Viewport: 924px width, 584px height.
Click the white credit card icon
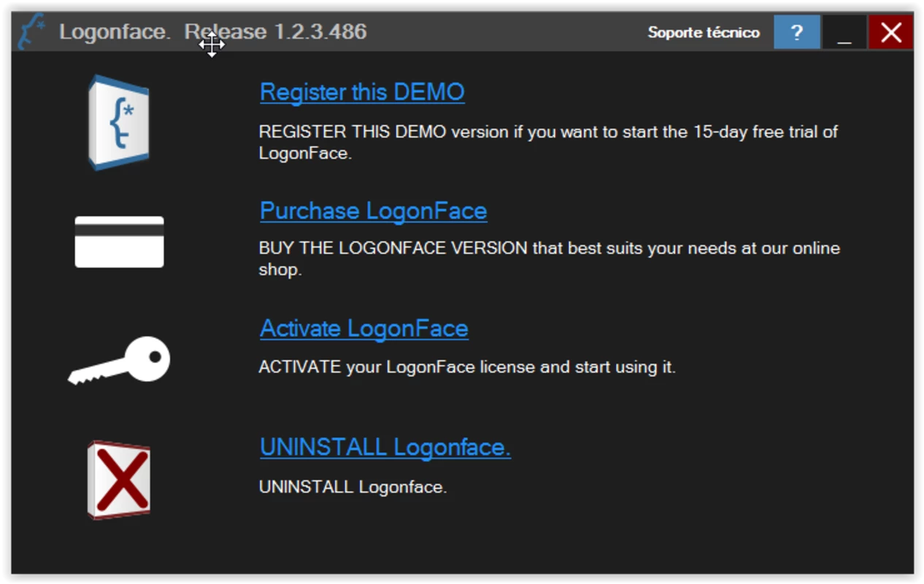(119, 242)
